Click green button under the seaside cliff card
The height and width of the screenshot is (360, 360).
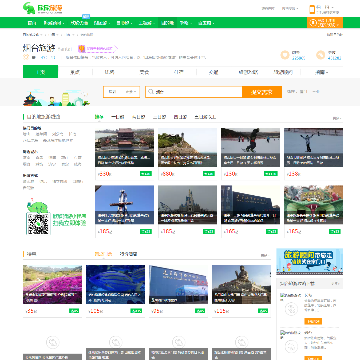[209, 174]
